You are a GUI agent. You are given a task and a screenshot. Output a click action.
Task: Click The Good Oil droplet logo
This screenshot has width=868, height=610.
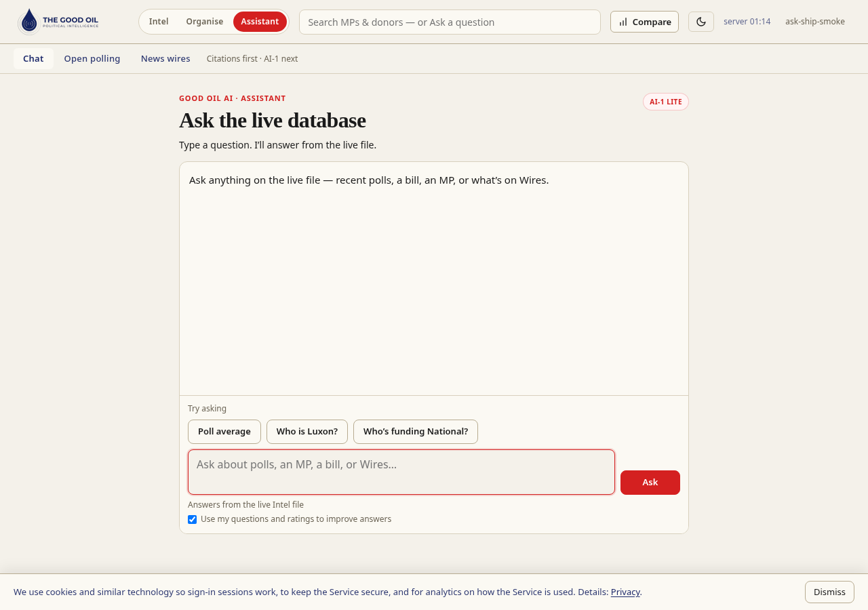[28, 21]
